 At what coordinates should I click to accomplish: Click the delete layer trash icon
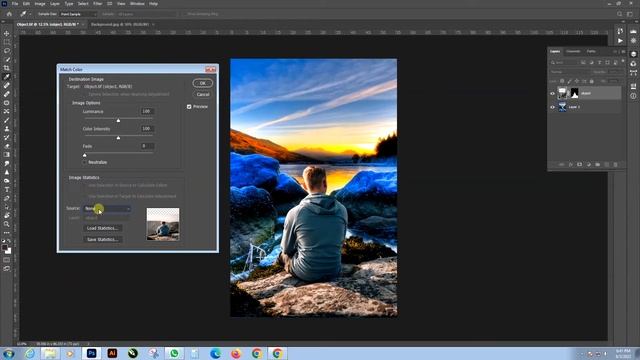(616, 164)
